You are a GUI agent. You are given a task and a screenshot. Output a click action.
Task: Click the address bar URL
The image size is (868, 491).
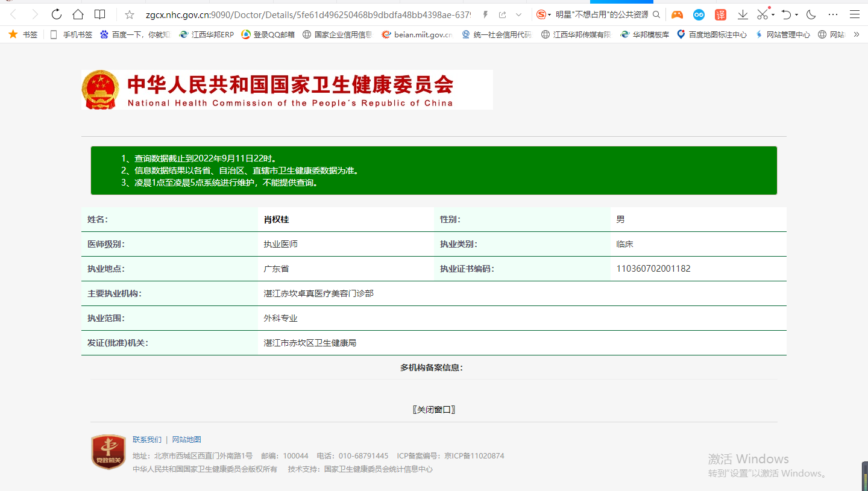(308, 14)
